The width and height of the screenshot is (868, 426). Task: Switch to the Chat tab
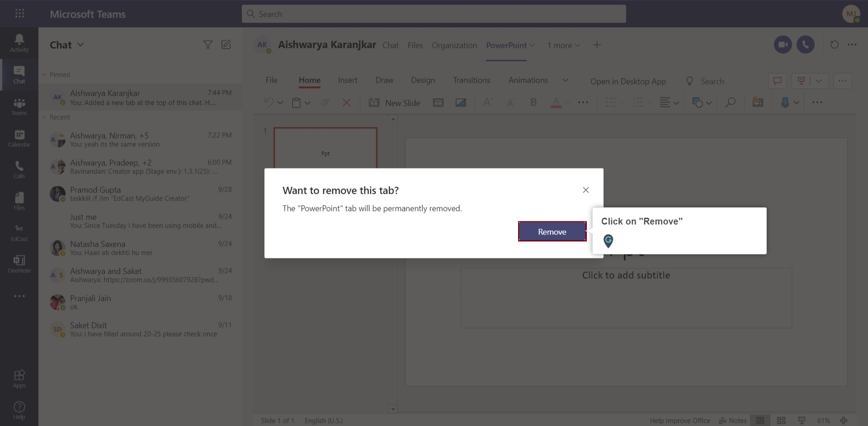tap(390, 45)
